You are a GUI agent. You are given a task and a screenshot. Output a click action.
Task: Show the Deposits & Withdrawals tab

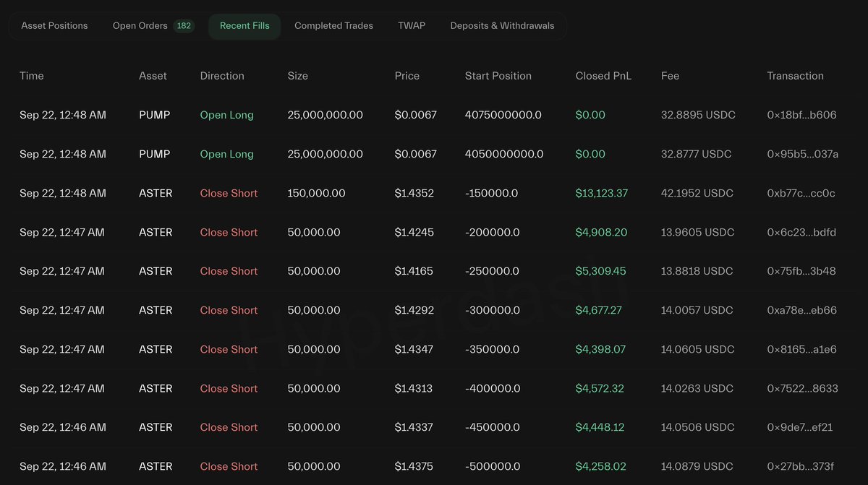[502, 26]
